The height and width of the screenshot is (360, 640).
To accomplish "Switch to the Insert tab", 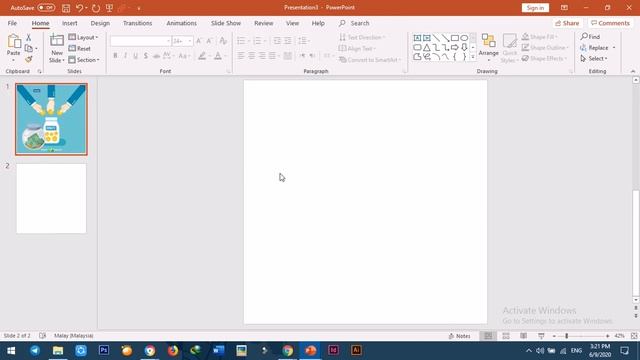I will 70,23.
